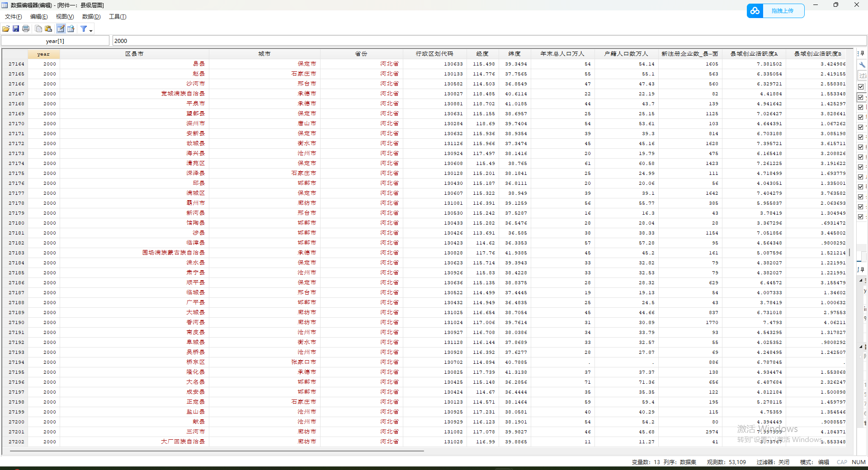Collapse the lower triangle section in properties panel
Viewport: 868px width, 470px height.
861,347
